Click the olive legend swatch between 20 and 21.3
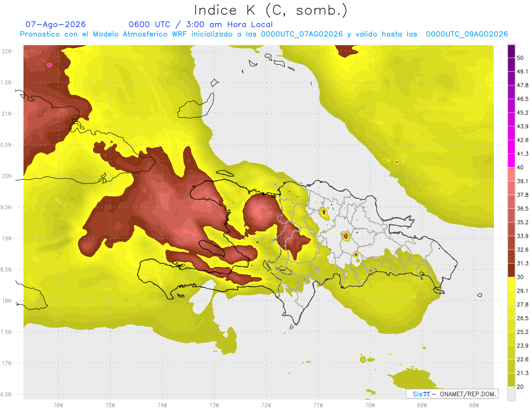The height and width of the screenshot is (411, 532). (511, 380)
